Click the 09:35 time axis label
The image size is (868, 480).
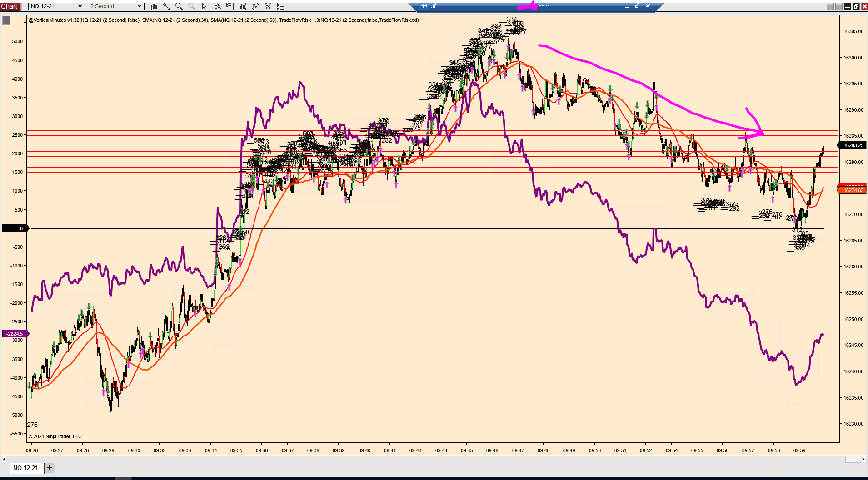(236, 450)
